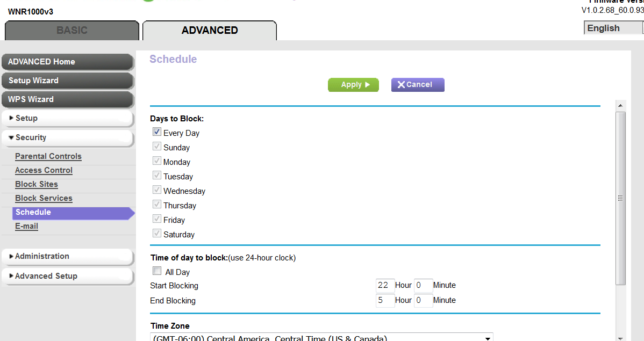Expand the Administration section
644x341 pixels.
pyautogui.click(x=67, y=256)
